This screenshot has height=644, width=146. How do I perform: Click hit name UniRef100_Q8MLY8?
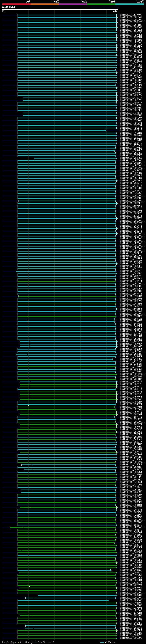coord(131,276)
